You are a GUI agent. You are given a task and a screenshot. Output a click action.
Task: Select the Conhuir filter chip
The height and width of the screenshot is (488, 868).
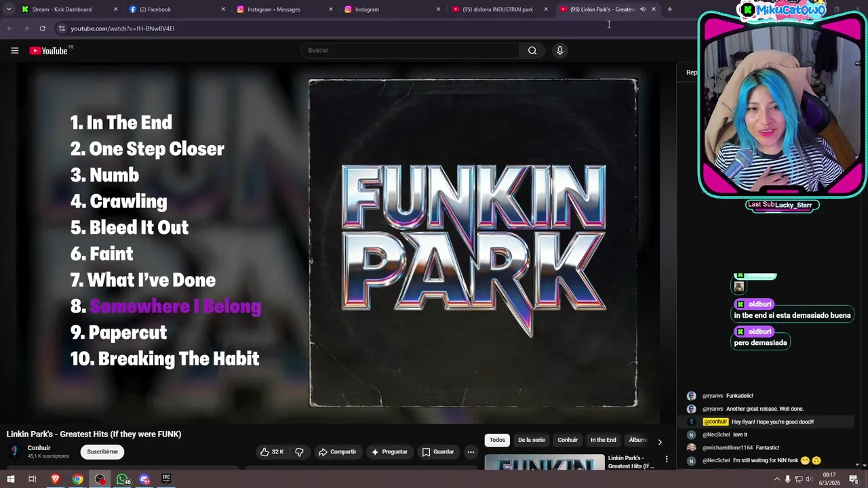click(568, 440)
